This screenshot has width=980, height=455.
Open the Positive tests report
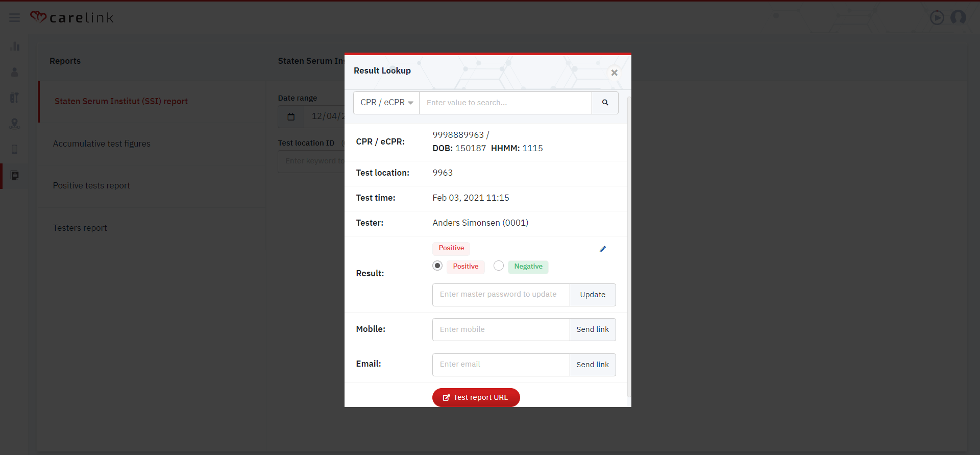91,186
